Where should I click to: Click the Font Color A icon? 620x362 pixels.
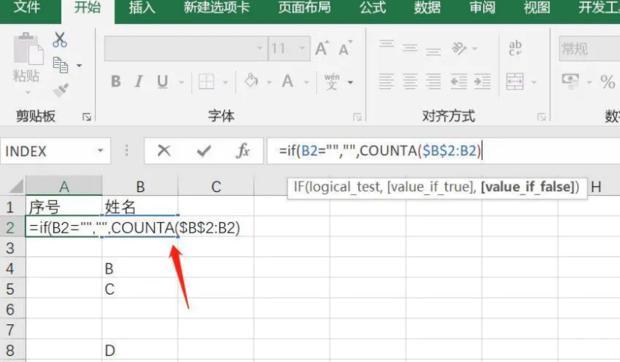click(287, 82)
